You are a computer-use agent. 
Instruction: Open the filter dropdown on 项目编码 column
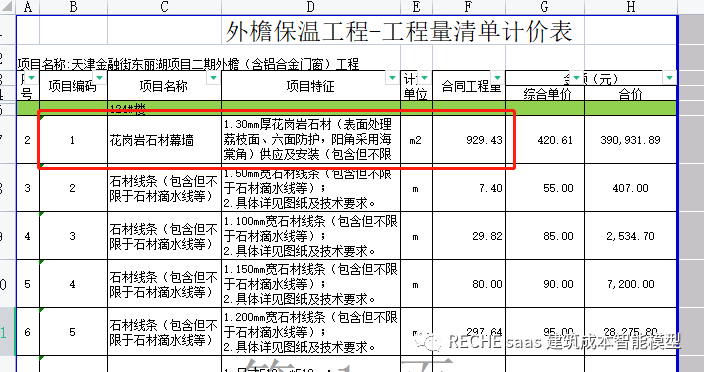pos(100,78)
